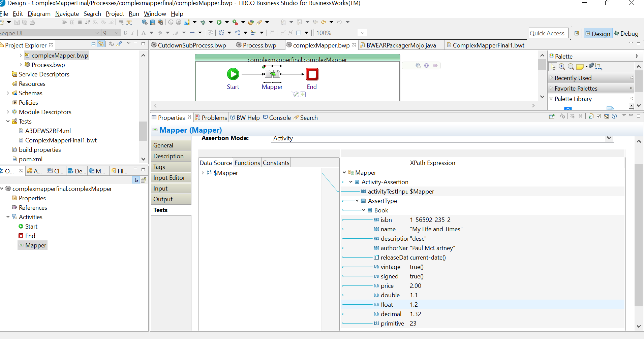Open the Project menu

pyautogui.click(x=115, y=14)
